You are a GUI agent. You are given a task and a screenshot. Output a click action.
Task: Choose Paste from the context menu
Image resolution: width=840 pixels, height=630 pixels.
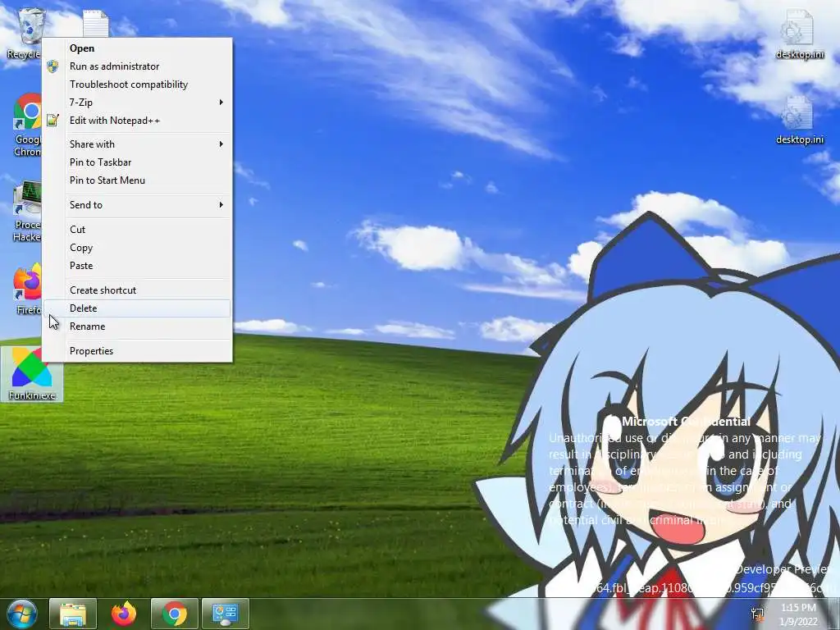point(137,266)
